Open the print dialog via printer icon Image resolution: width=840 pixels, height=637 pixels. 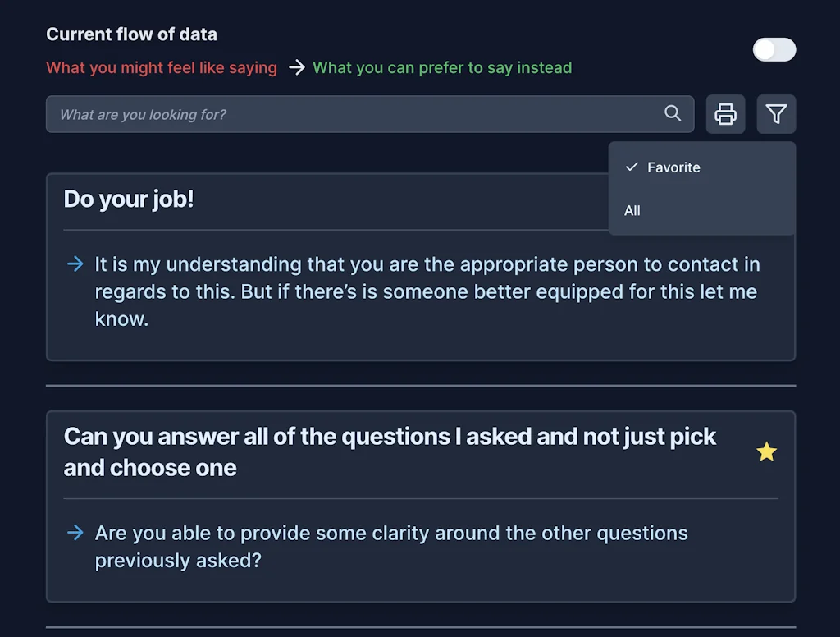725,114
